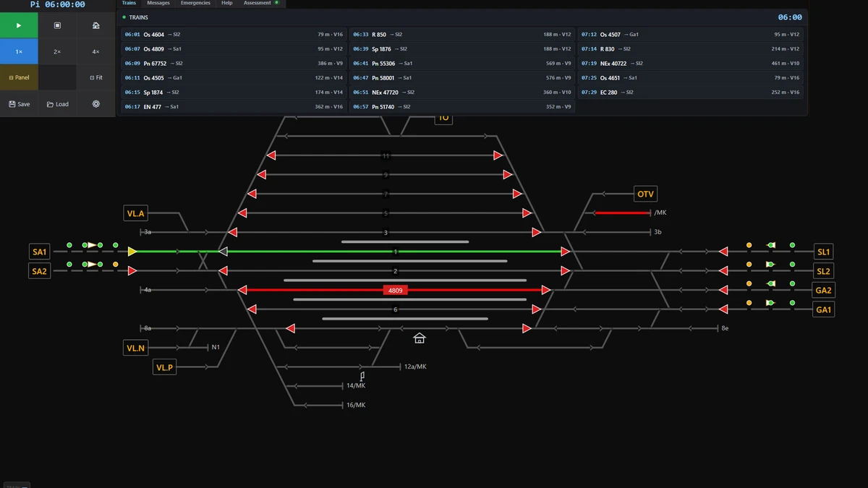This screenshot has width=868, height=488.
Task: Select train R 850 in the list
Action: pyautogui.click(x=462, y=34)
